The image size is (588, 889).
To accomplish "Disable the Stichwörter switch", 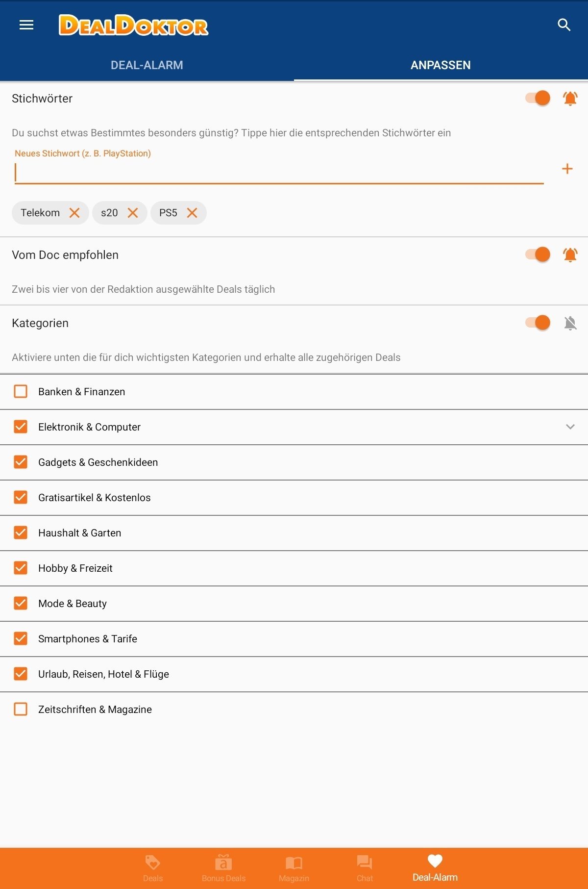I will 538,98.
